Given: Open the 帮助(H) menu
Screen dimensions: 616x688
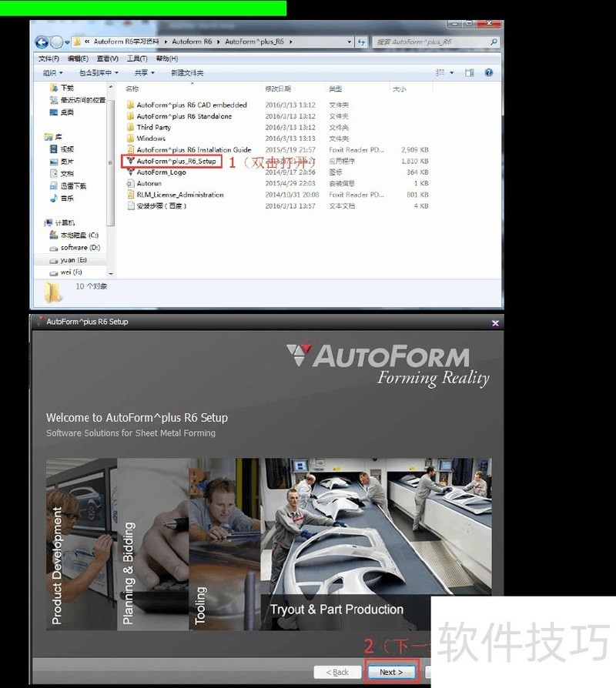Looking at the screenshot, I should (x=167, y=58).
